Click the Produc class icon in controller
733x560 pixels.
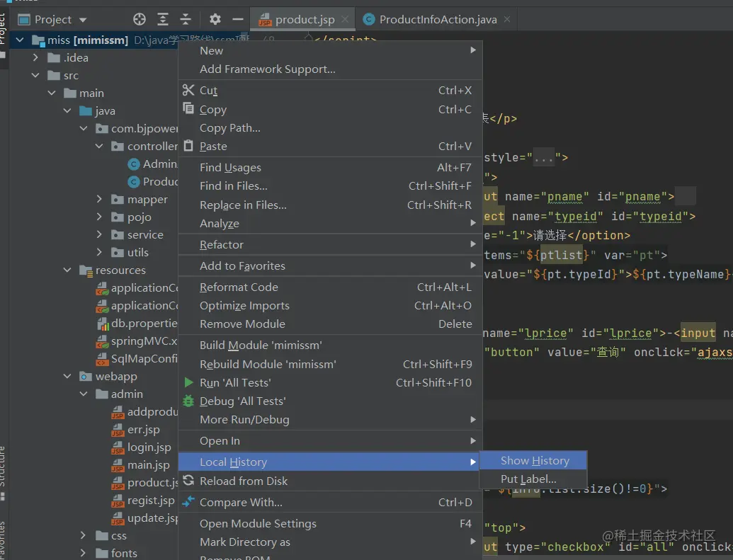tap(134, 181)
